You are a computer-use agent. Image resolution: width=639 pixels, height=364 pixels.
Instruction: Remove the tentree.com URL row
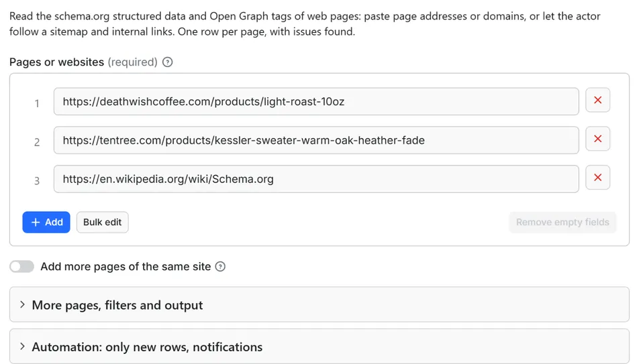point(597,139)
